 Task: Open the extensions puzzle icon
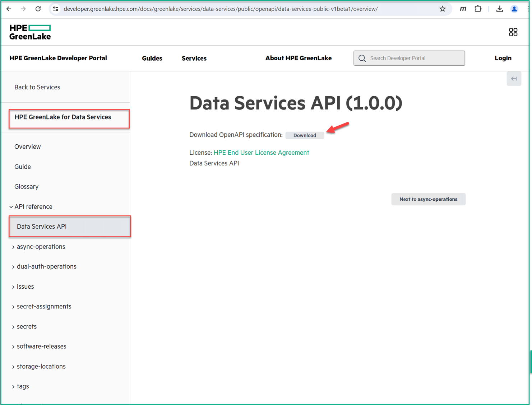tap(478, 9)
